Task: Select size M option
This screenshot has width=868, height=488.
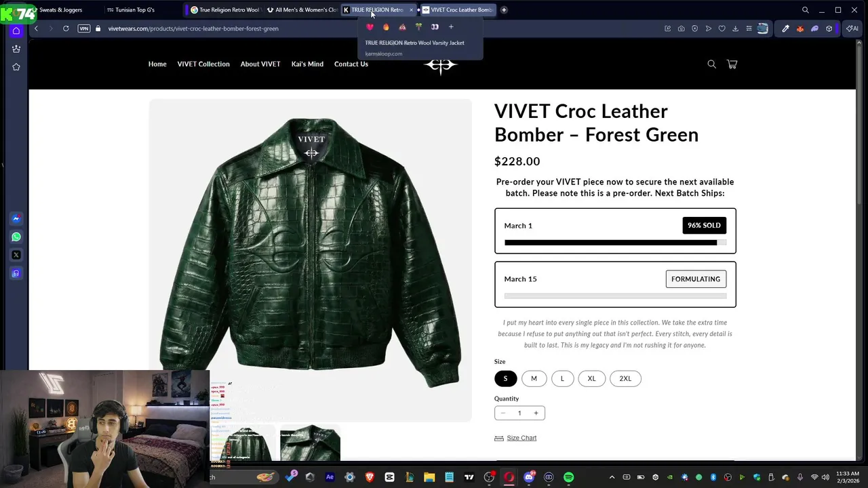Action: (x=534, y=378)
